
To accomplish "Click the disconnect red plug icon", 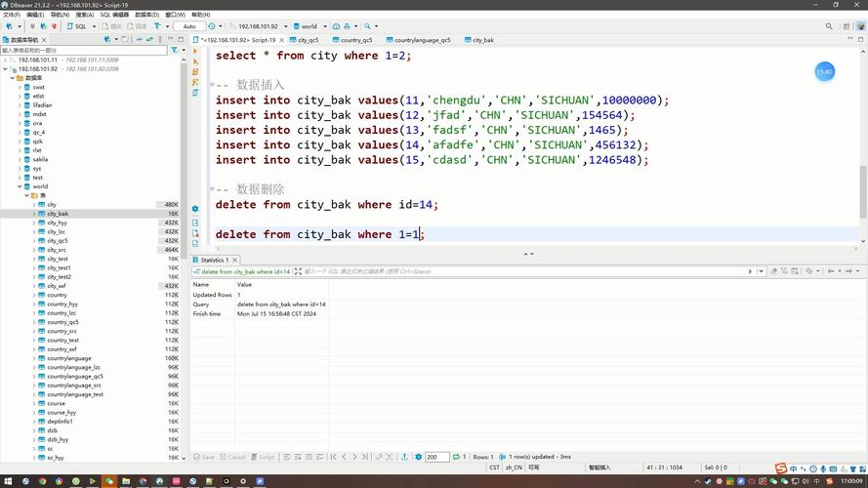I will tap(54, 26).
